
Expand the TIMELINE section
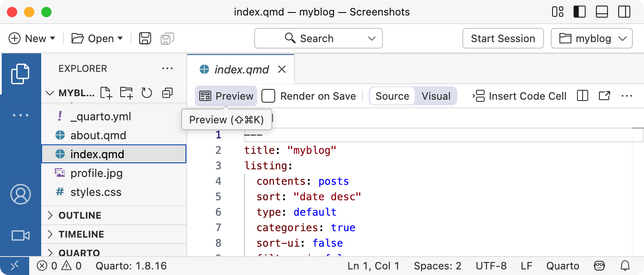(81, 234)
